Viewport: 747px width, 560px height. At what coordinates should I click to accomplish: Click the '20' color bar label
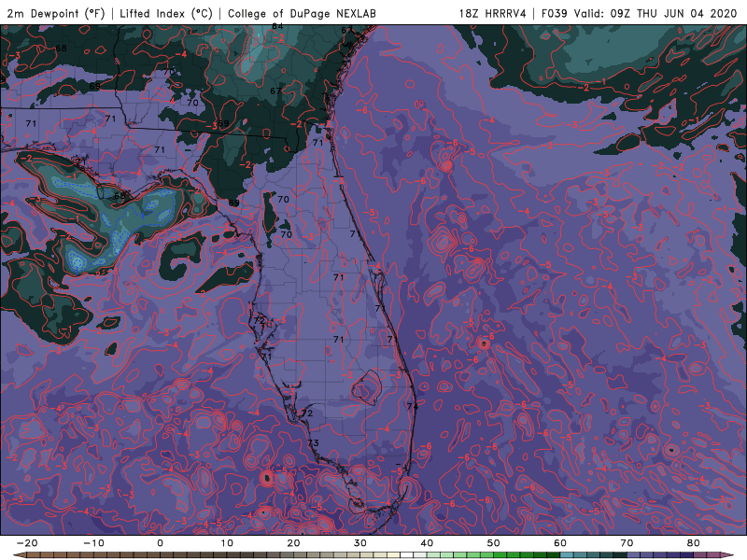[293, 543]
